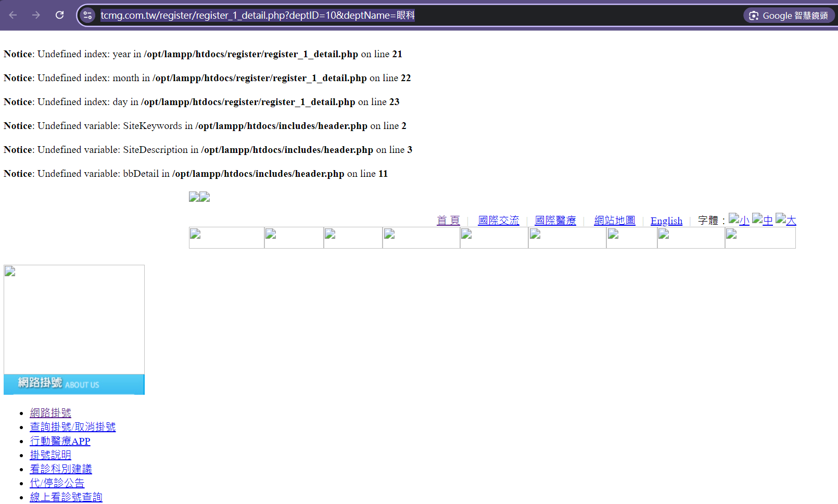Open the 看診科別建議 link
Image resolution: width=838 pixels, height=504 pixels.
(61, 469)
